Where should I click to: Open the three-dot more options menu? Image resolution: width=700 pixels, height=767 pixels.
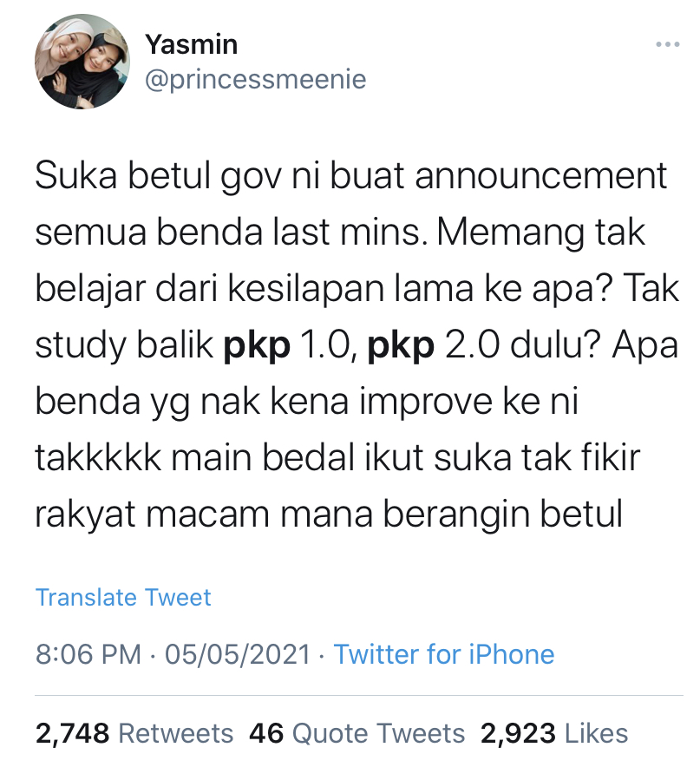(x=667, y=44)
